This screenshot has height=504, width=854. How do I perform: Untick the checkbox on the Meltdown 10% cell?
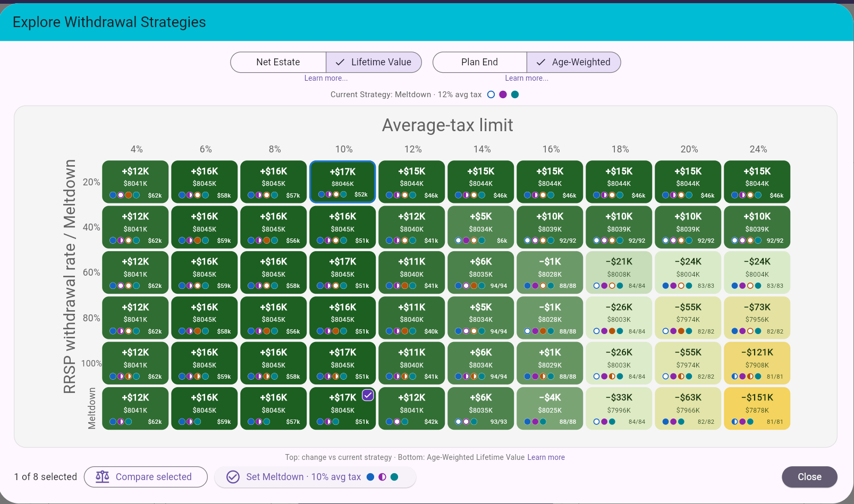click(368, 395)
